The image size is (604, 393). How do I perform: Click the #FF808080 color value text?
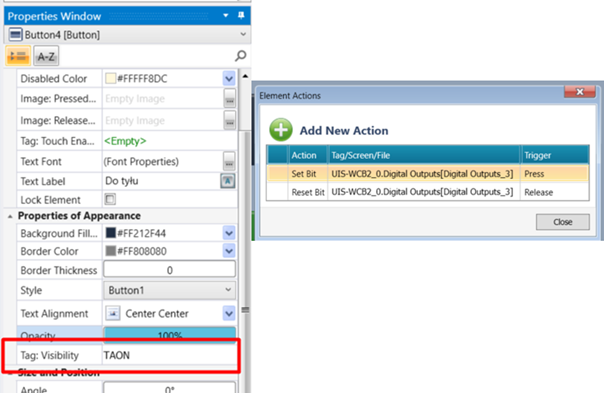click(x=142, y=251)
